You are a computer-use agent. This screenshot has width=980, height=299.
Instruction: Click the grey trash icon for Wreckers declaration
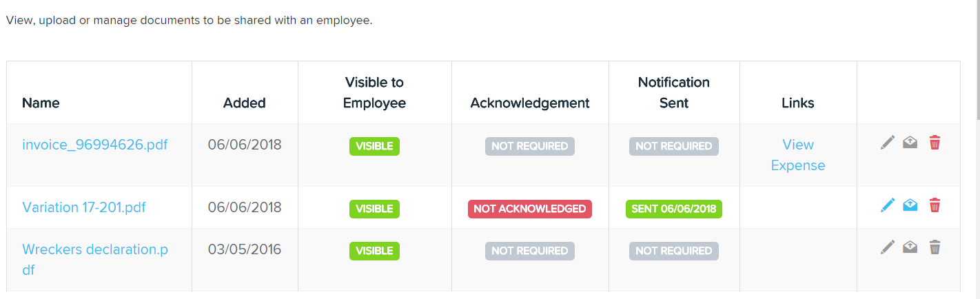click(935, 247)
